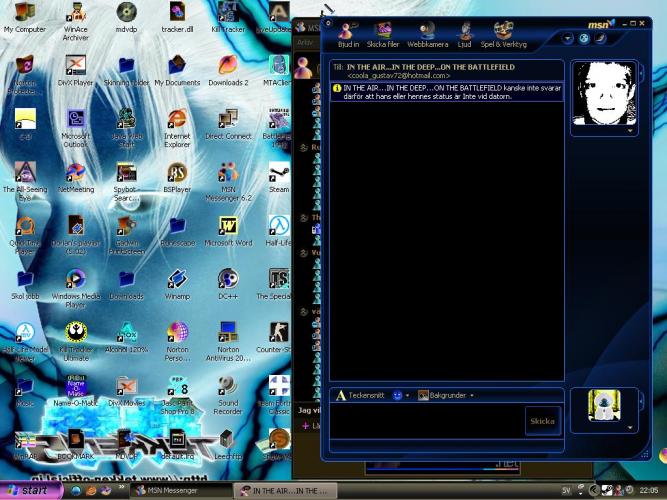Open My Computer desktop icon
The height and width of the screenshot is (500, 667).
[25, 18]
